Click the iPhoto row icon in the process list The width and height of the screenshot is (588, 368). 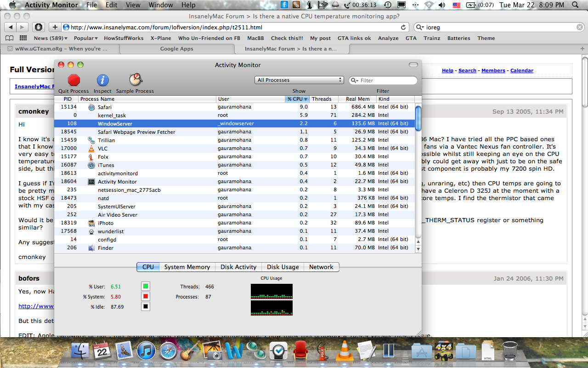pos(91,223)
